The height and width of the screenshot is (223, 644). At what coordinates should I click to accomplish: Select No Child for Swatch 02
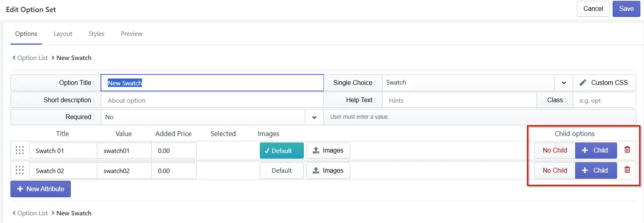tap(555, 170)
